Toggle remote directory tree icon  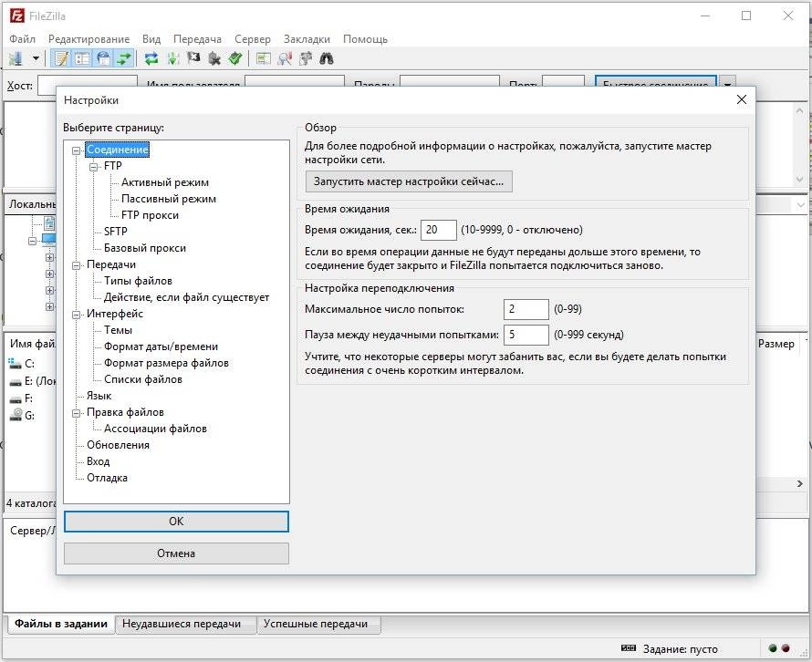104,58
